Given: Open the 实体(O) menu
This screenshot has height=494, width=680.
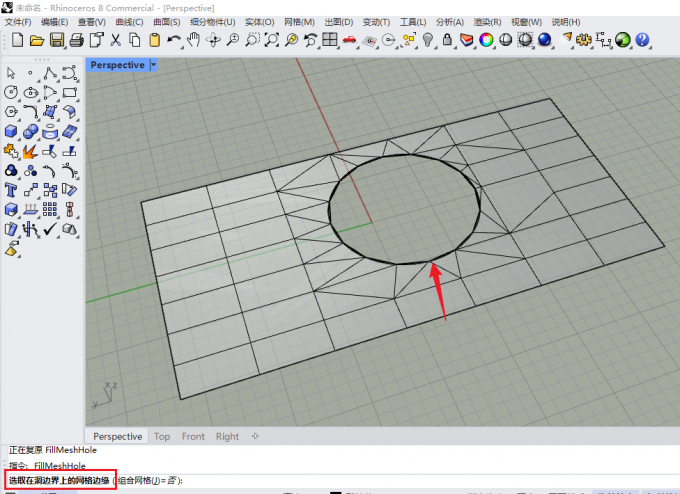Looking at the screenshot, I should (259, 22).
